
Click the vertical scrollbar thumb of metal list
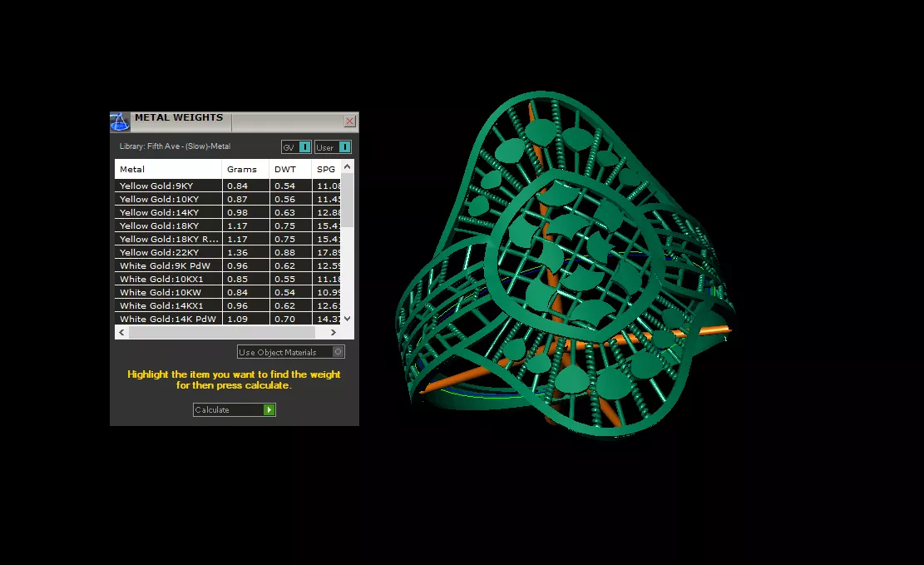(347, 200)
